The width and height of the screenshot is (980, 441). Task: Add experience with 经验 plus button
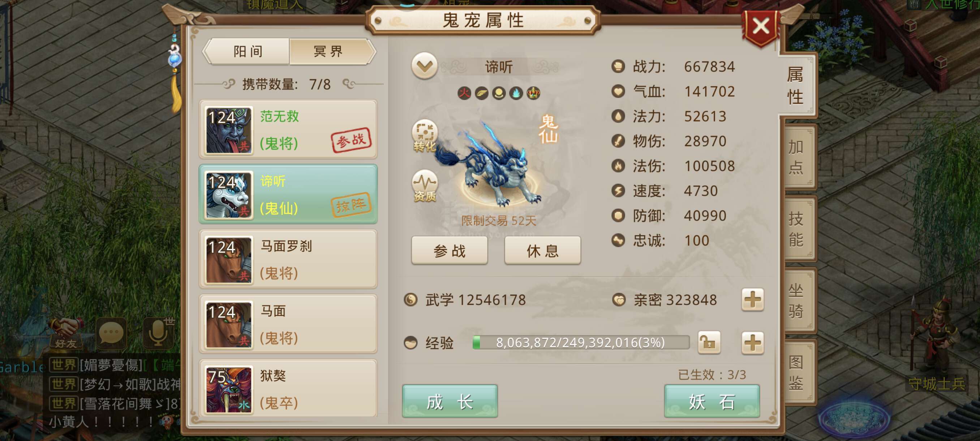pos(752,342)
